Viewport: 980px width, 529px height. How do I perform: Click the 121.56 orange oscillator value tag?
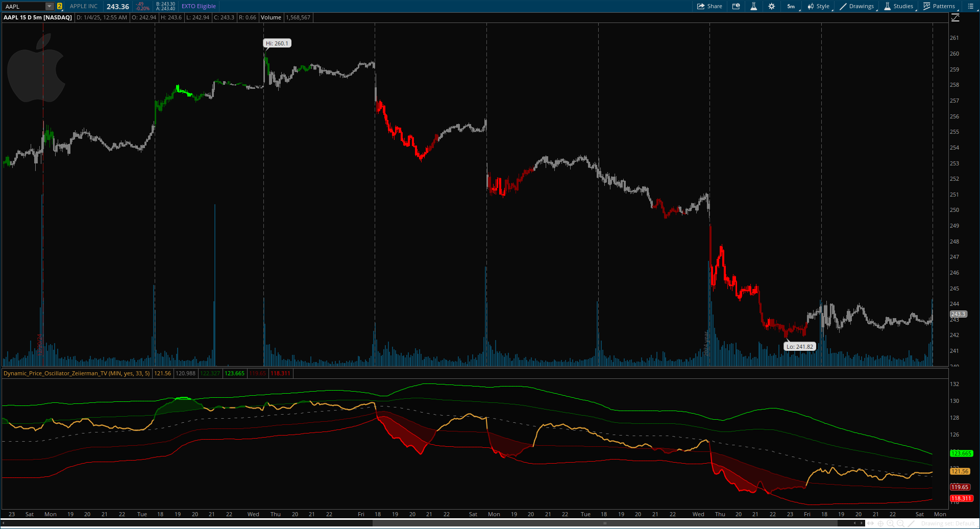960,471
